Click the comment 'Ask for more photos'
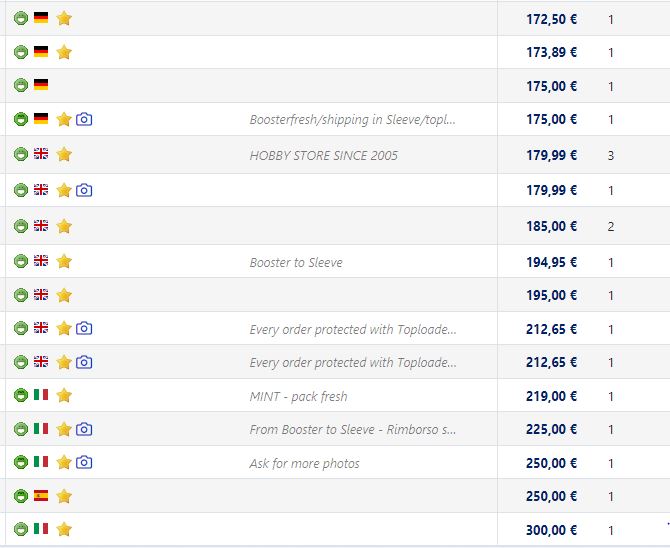The height and width of the screenshot is (548, 670). pyautogui.click(x=304, y=463)
